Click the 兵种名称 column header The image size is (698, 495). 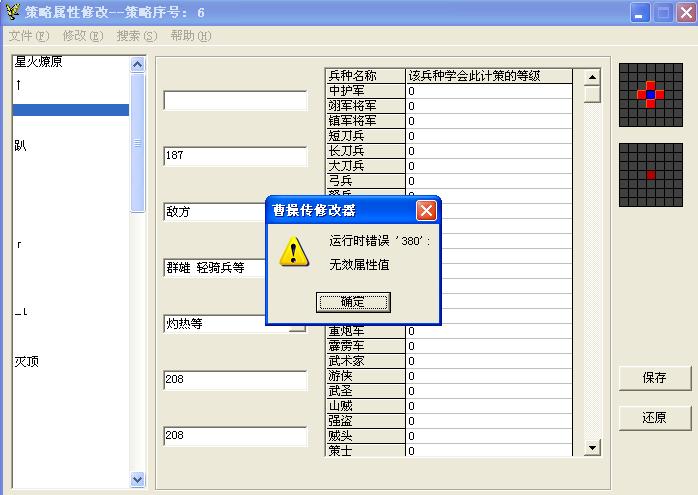(365, 76)
